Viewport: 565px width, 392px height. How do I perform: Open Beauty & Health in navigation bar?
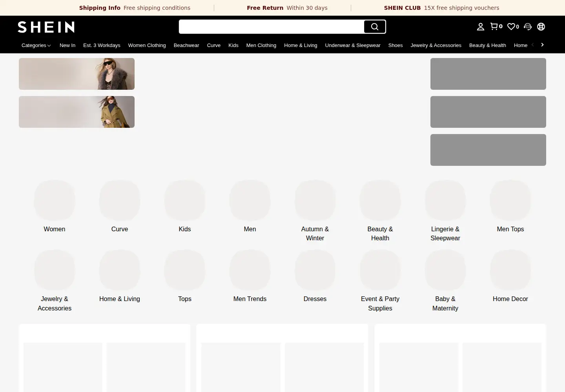(x=488, y=45)
